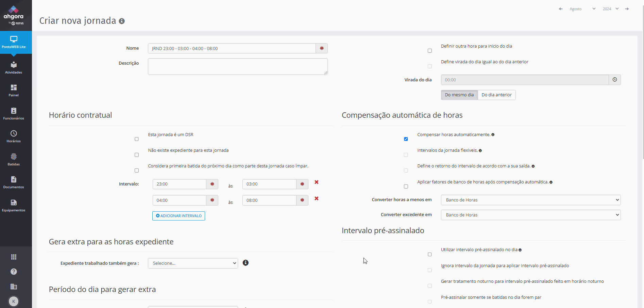Screen dimensions: 644x308
Task: Click the Nome input field
Action: [x=232, y=48]
